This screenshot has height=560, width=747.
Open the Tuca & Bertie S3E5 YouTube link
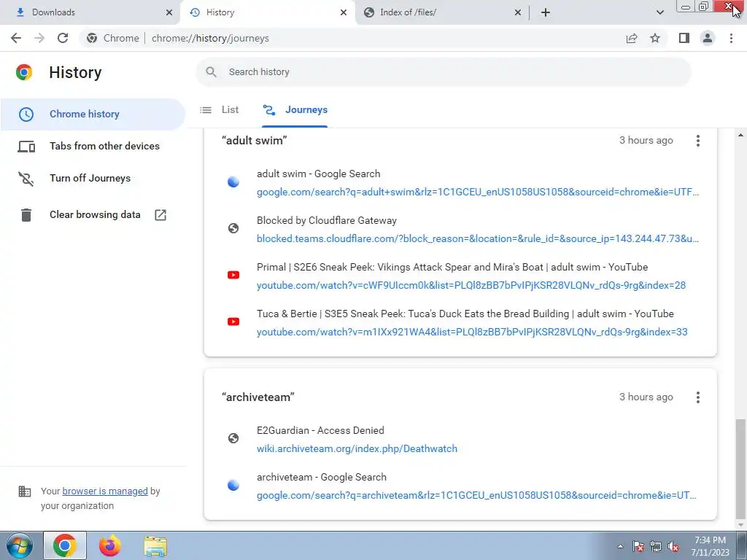pos(472,332)
